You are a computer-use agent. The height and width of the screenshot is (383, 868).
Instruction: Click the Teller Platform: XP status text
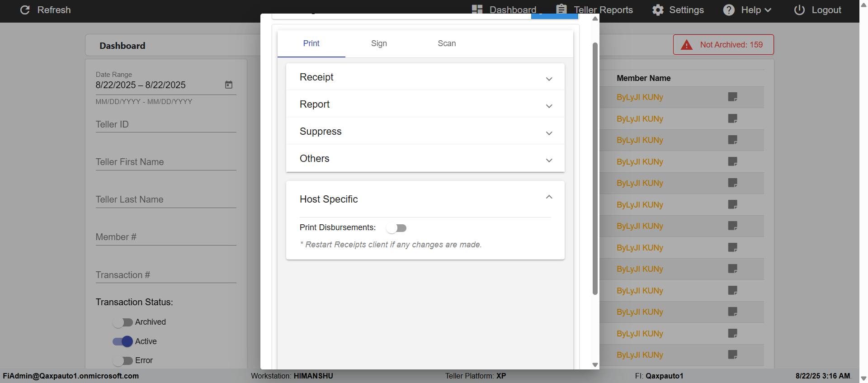[x=476, y=376]
